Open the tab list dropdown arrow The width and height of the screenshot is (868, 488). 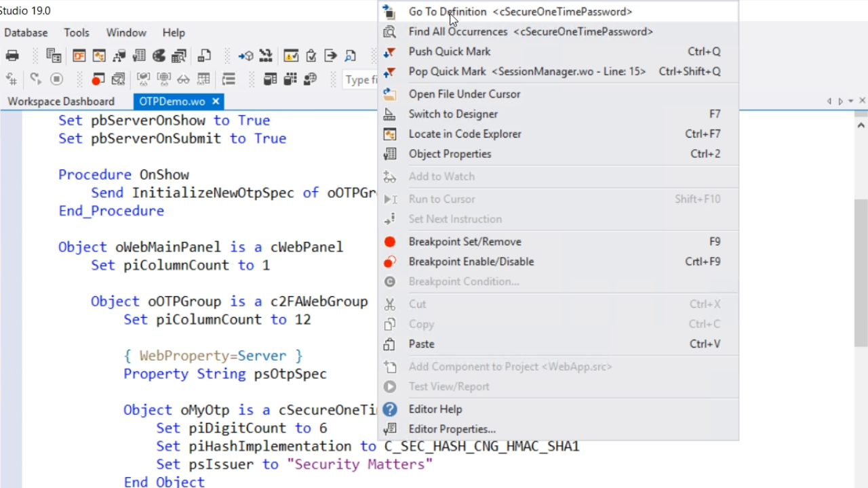pos(851,101)
